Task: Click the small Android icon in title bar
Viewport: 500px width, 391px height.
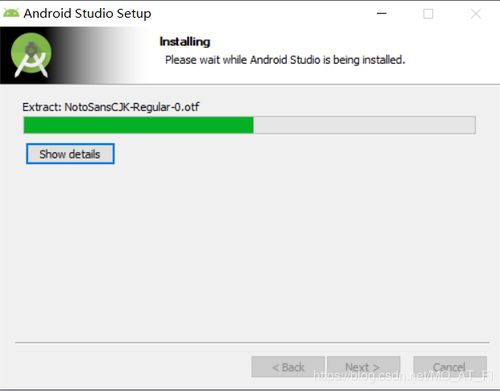Action: [11, 13]
